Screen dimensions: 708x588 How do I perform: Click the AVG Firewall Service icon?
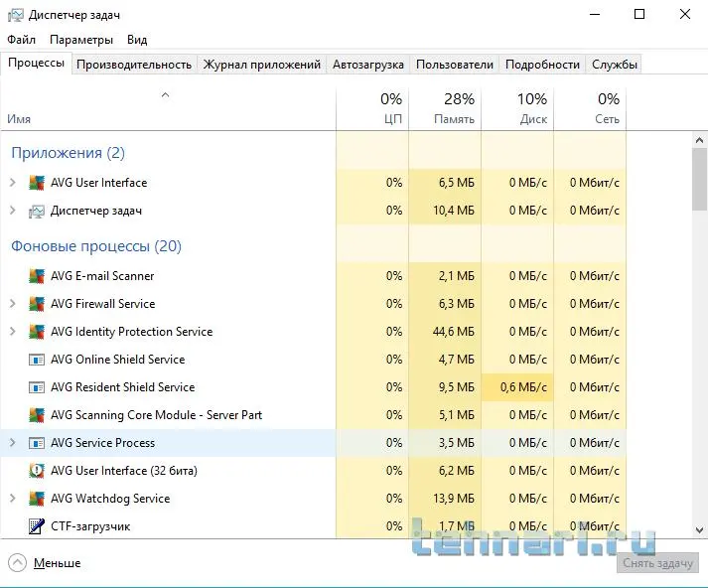[x=37, y=304]
